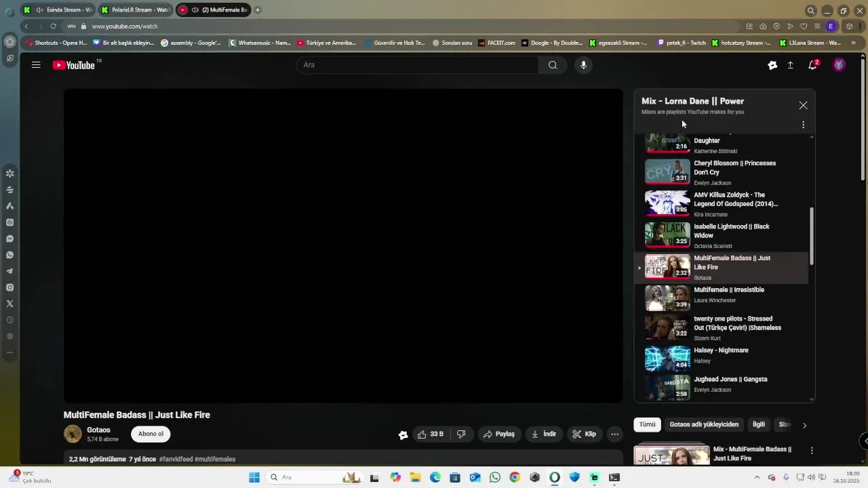The image size is (868, 488).
Task: Open petek_fi - Twitch bookmark
Action: point(682,43)
